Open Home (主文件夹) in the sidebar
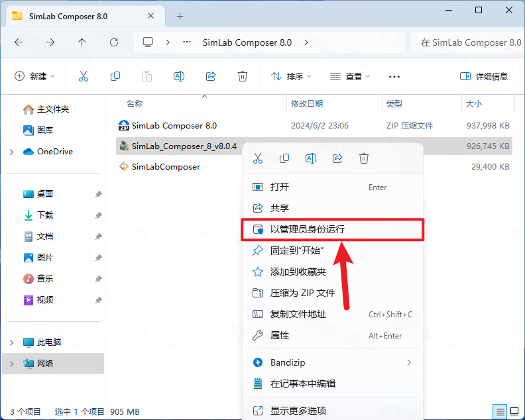525x420 pixels. 46,109
